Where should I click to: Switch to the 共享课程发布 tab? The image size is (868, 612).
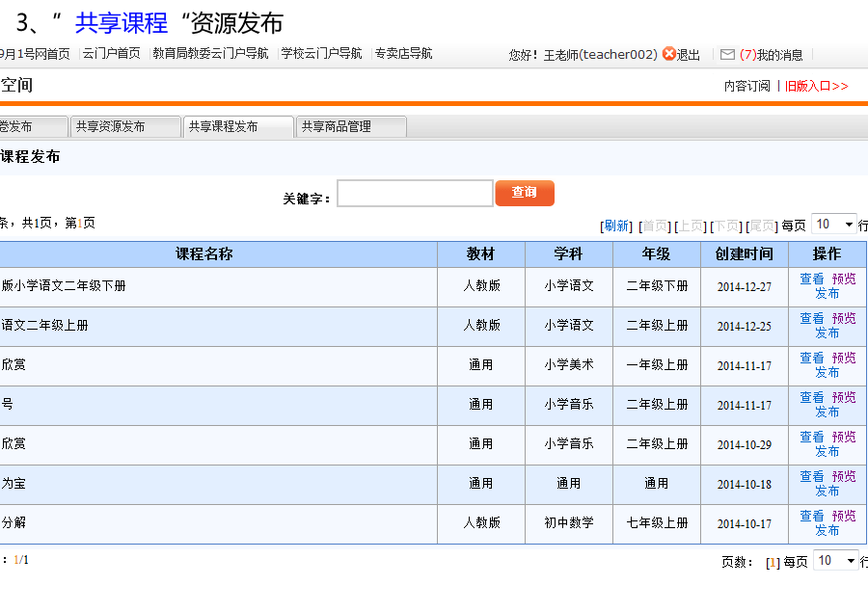coord(238,126)
